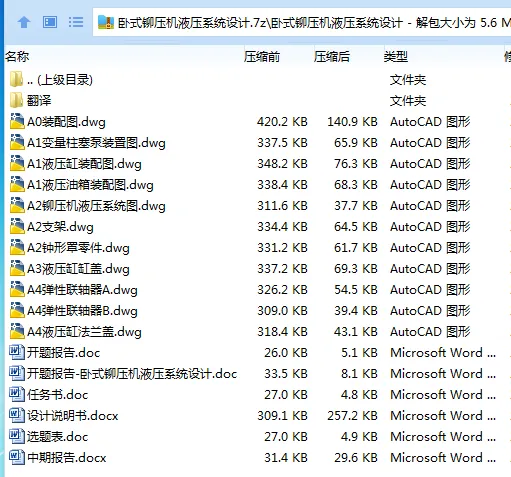
Task: Click file name 中期报告.docx
Action: (x=67, y=458)
